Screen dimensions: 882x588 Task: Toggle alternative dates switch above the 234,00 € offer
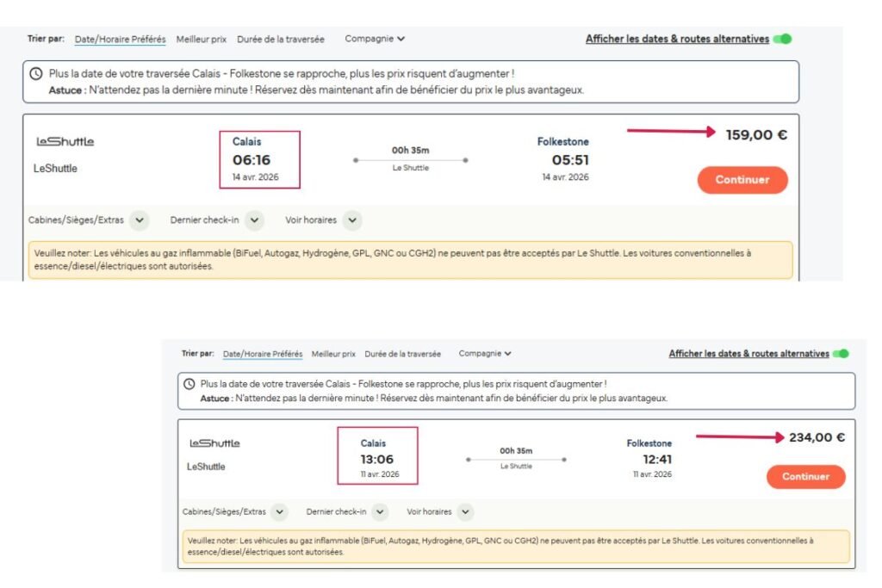[841, 354]
